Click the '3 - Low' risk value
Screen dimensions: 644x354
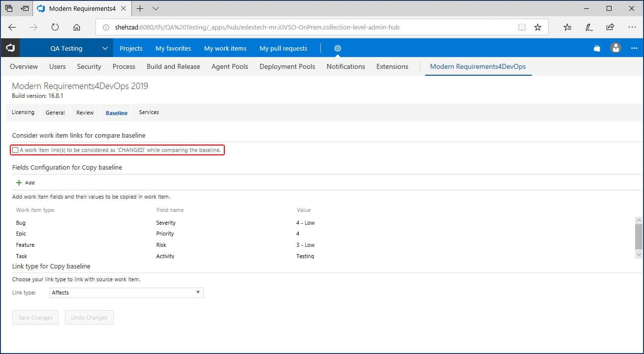coord(306,245)
